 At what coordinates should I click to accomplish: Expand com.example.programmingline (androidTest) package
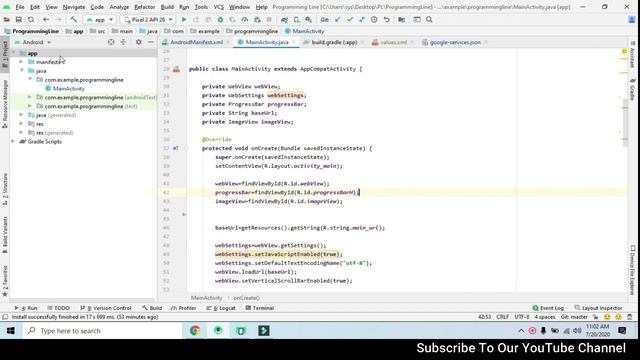tap(29, 97)
